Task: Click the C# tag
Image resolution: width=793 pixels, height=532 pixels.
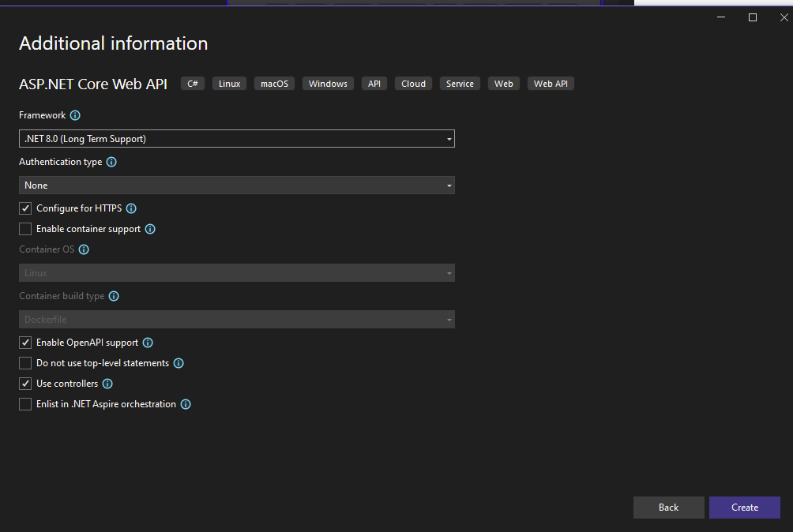Action: pos(193,84)
